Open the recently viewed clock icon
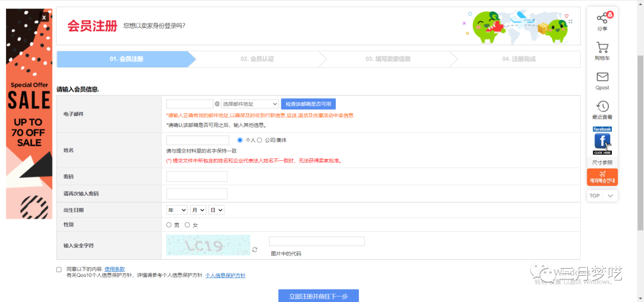Image resolution: width=644 pixels, height=302 pixels. click(602, 107)
